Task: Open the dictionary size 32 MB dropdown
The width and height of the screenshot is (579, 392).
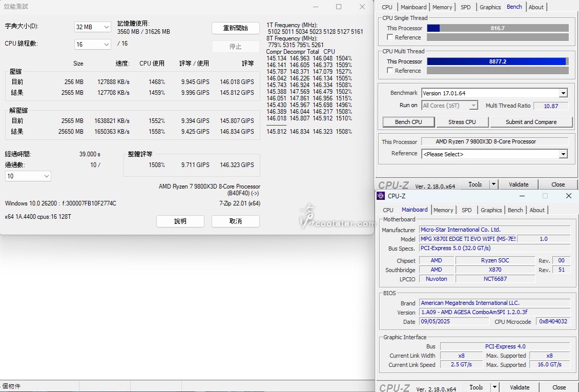Action: (93, 27)
